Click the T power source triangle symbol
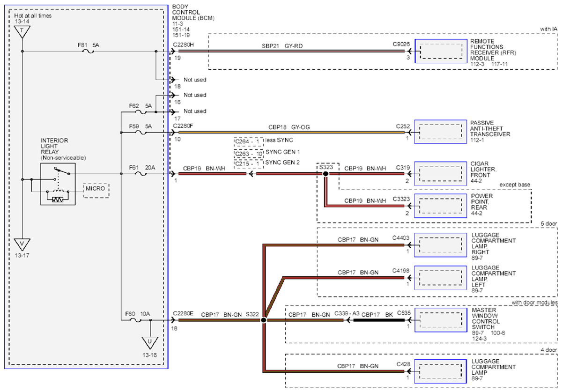This screenshot has height=392, width=562. [x=22, y=32]
